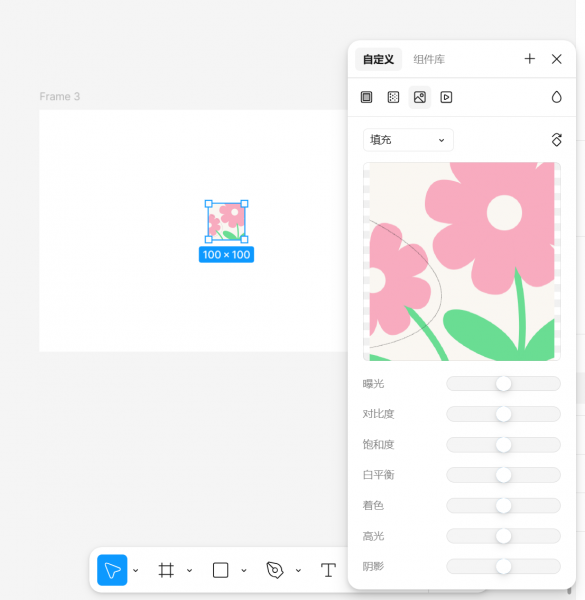Adjust the 饱和度 saturation slider
This screenshot has height=600, width=585.
point(504,445)
